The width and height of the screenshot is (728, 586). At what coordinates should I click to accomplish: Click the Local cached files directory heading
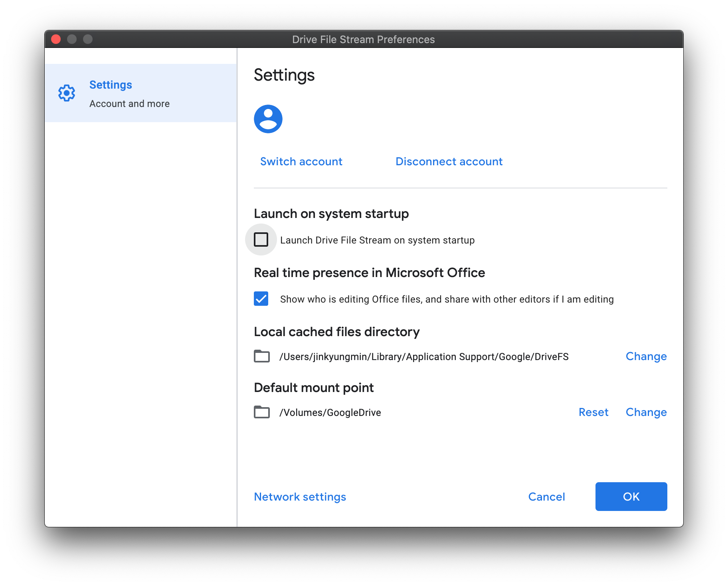(x=336, y=332)
